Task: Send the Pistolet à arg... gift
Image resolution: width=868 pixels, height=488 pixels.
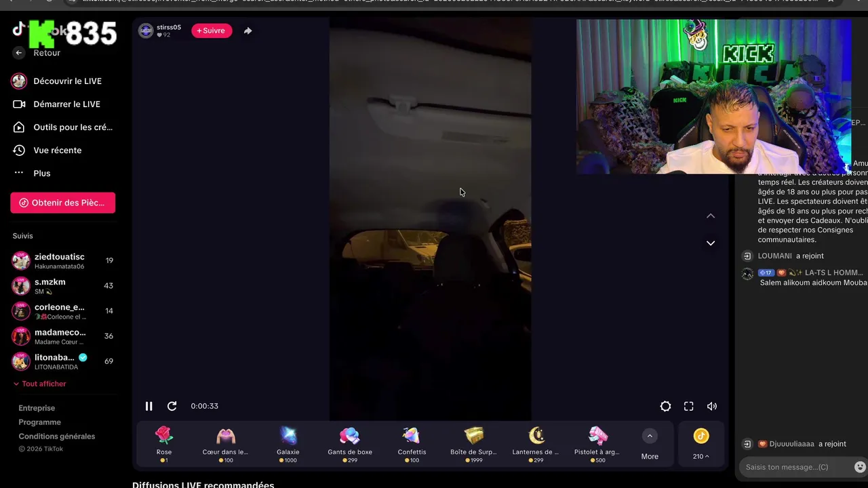Action: [x=597, y=444]
